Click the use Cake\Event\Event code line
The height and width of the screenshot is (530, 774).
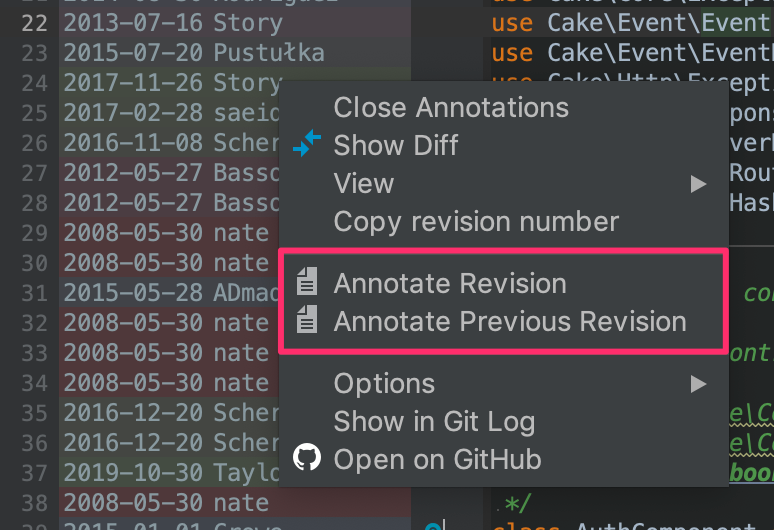pyautogui.click(x=632, y=23)
